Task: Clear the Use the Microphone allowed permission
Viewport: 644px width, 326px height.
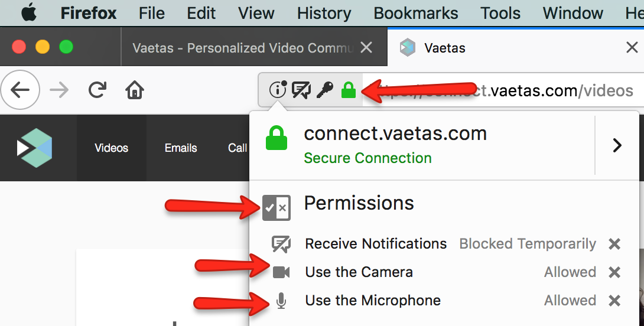Action: 614,301
